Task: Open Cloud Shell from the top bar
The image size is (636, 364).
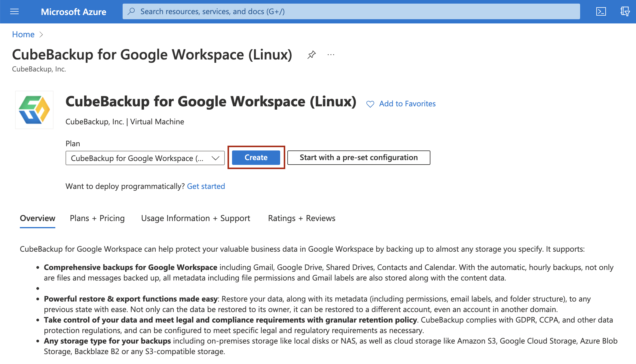Action: coord(601,12)
